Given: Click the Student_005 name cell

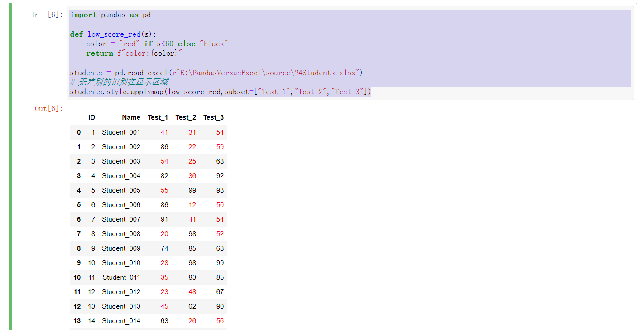Looking at the screenshot, I should click(121, 190).
